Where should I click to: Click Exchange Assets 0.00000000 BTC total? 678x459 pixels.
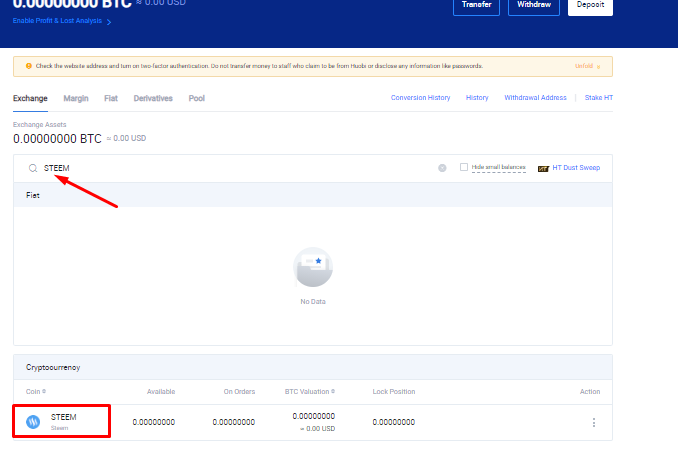tap(57, 139)
